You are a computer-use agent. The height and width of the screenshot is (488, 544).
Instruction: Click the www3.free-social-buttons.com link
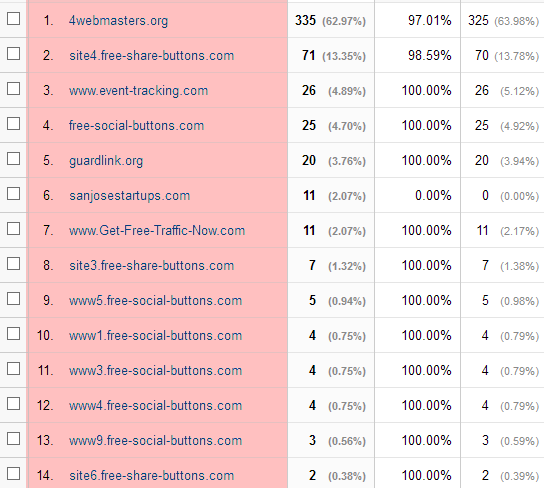pyautogui.click(x=155, y=371)
